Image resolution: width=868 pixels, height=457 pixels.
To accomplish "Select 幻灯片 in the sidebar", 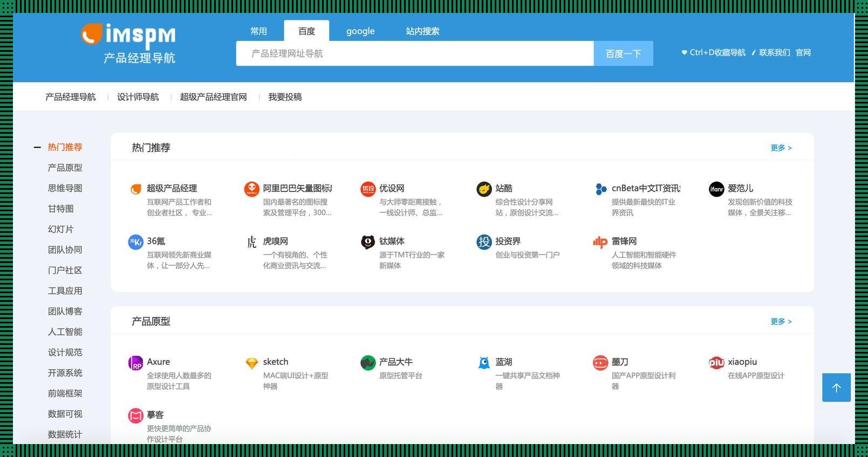I will click(x=60, y=229).
